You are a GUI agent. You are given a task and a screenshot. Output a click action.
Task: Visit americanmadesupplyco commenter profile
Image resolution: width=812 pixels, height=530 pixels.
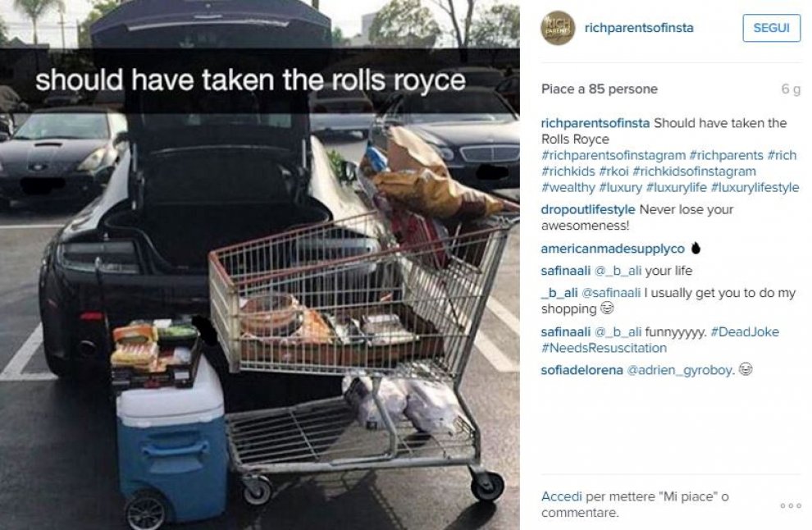[x=613, y=249]
